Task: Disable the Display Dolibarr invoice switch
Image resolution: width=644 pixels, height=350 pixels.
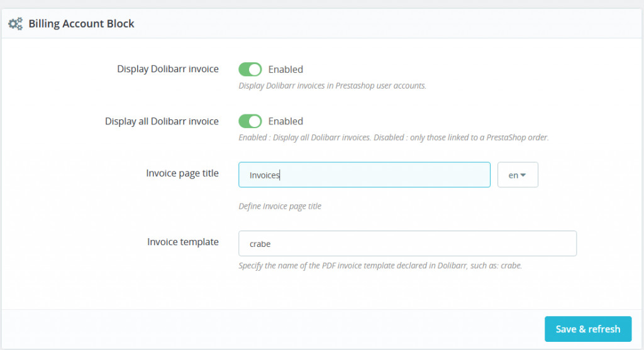Action: pyautogui.click(x=250, y=69)
